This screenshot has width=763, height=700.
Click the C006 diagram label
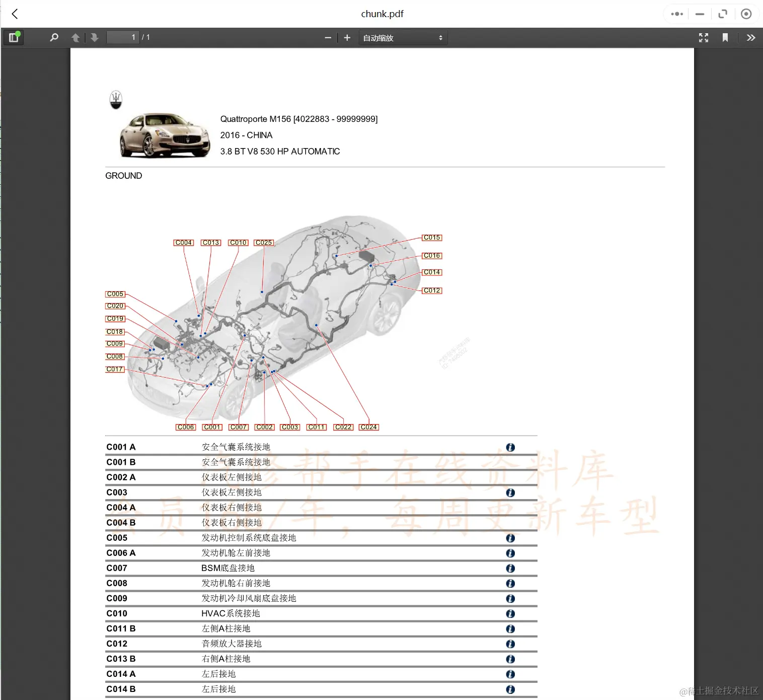[186, 427]
